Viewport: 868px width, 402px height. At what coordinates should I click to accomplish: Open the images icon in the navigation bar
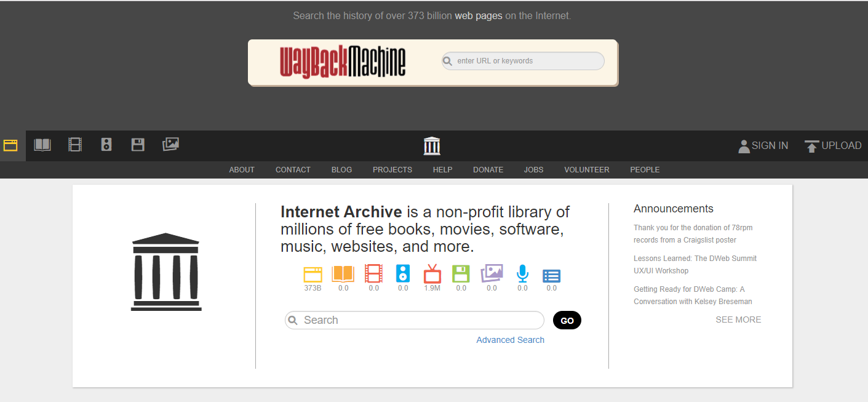pyautogui.click(x=170, y=145)
